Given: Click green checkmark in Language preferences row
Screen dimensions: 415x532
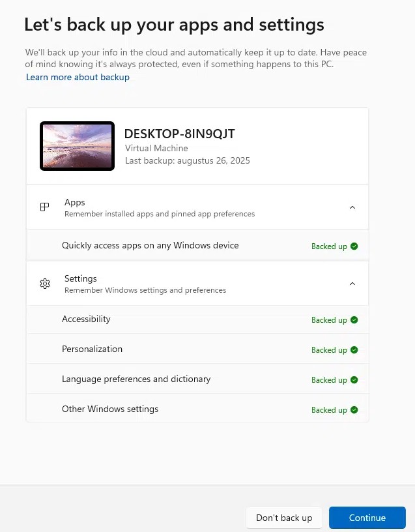Looking at the screenshot, I should tap(354, 380).
